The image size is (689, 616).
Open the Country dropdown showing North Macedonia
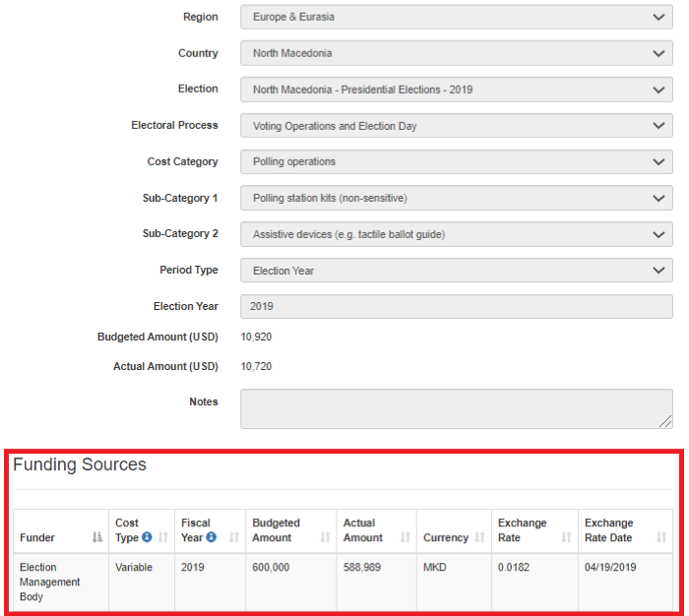457,54
